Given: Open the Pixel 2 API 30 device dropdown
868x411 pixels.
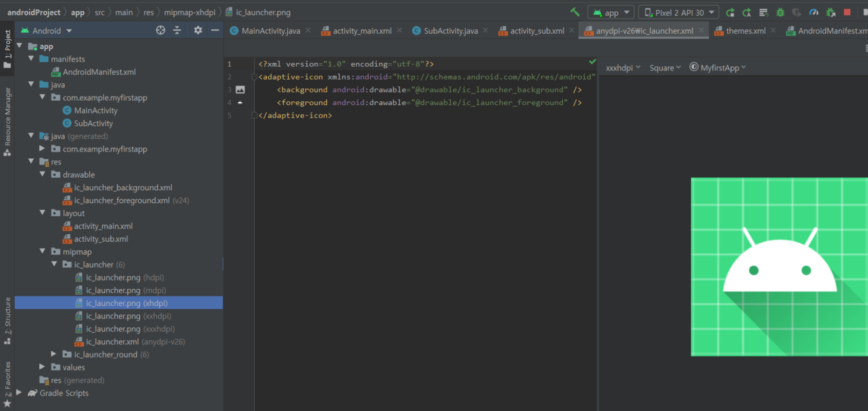Looking at the screenshot, I should 679,12.
